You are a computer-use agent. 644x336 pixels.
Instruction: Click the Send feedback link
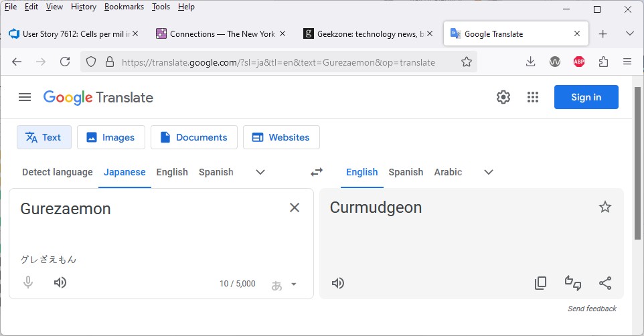click(x=592, y=309)
